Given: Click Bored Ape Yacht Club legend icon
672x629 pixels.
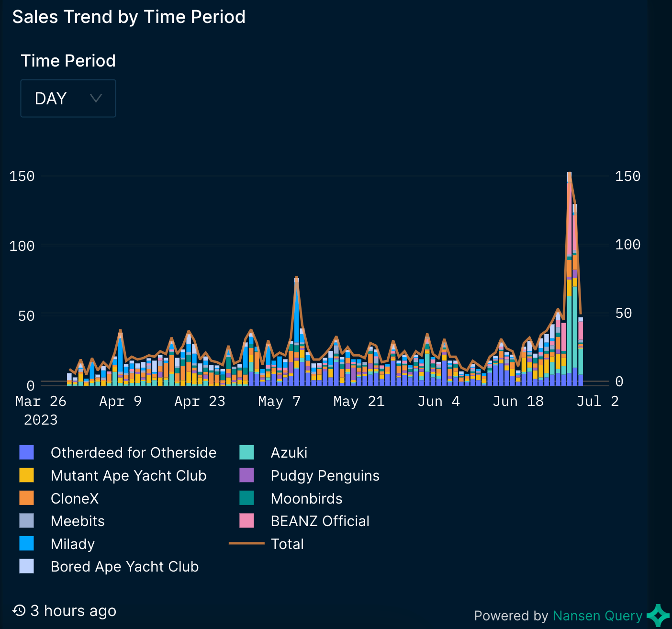Looking at the screenshot, I should 27,566.
